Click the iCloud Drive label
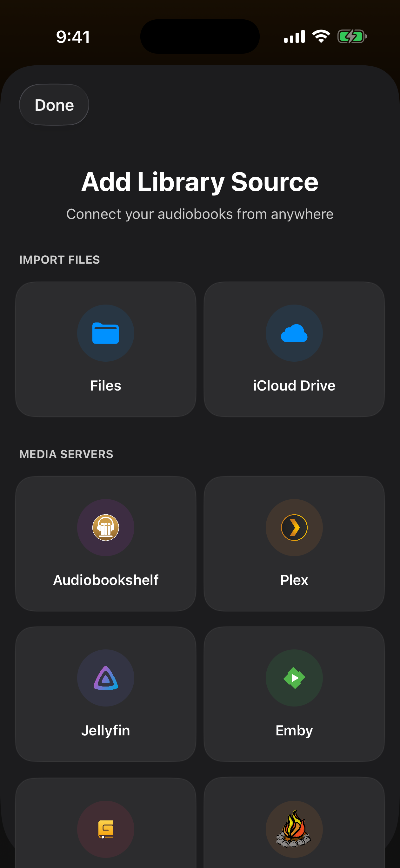 point(294,385)
